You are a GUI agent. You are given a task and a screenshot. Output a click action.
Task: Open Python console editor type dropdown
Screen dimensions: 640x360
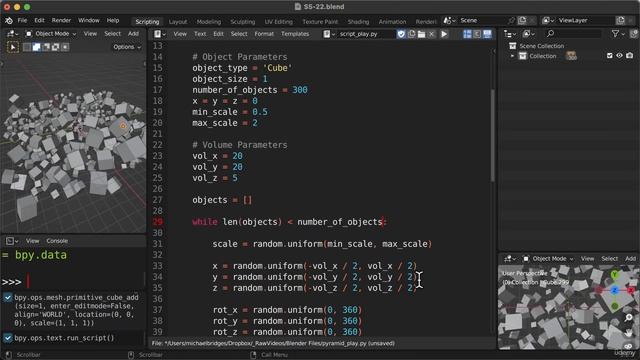12,241
